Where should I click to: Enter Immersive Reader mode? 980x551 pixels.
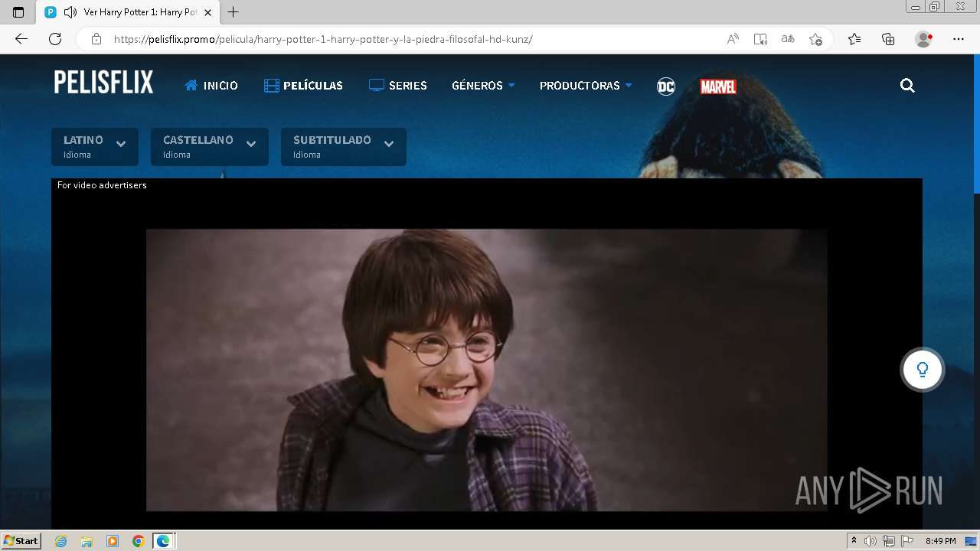(760, 39)
